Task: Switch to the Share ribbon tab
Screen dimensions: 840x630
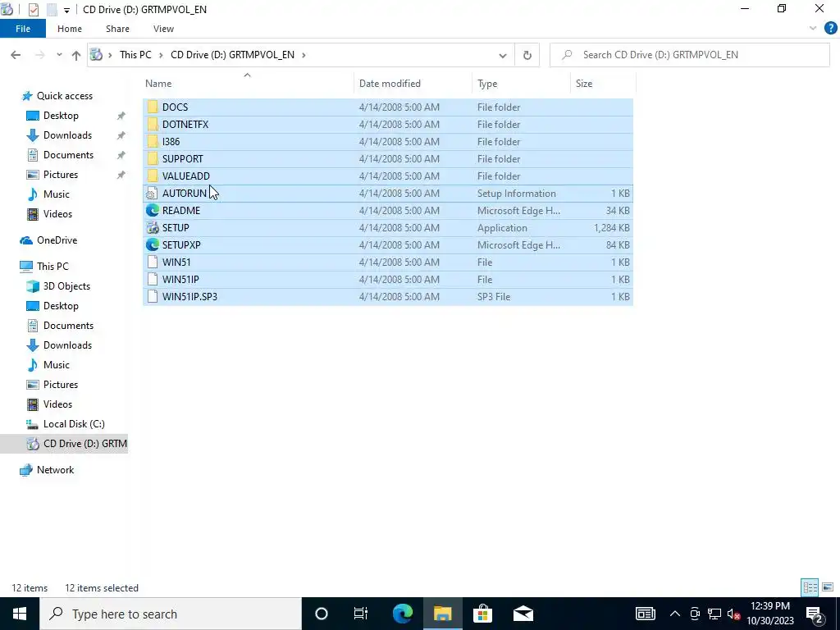Action: [x=117, y=29]
